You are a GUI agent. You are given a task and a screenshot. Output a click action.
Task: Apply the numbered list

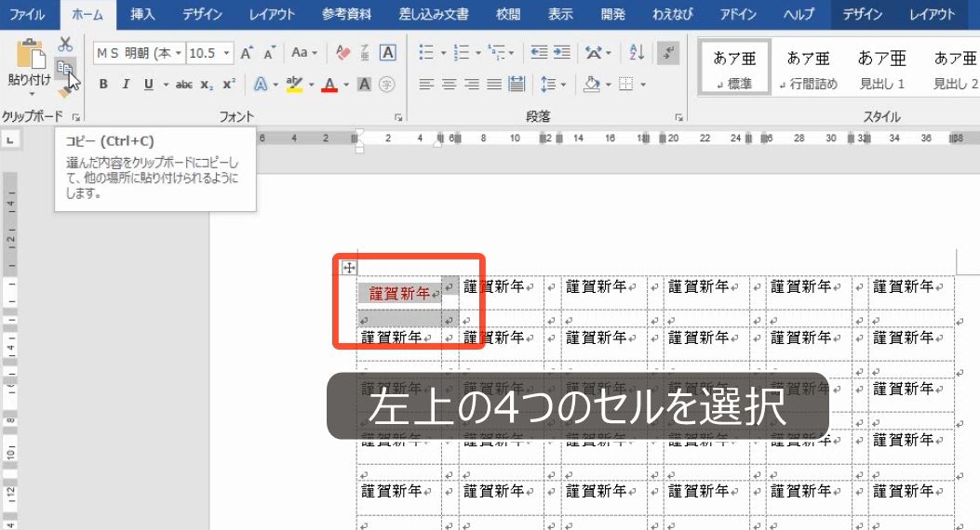pyautogui.click(x=462, y=52)
